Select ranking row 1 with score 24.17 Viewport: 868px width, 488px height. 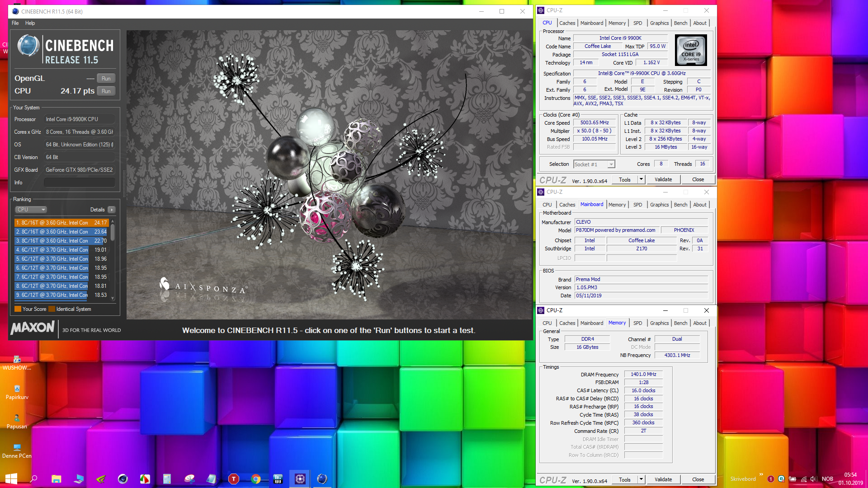click(61, 223)
